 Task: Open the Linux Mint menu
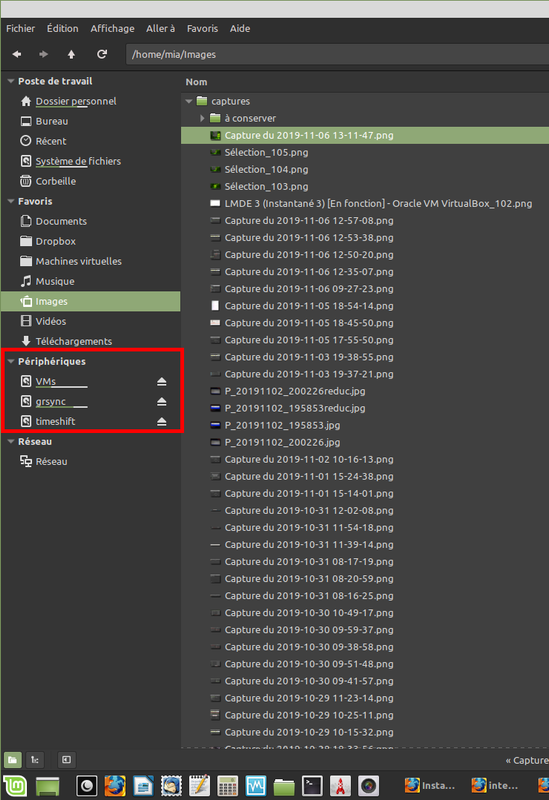point(15,786)
